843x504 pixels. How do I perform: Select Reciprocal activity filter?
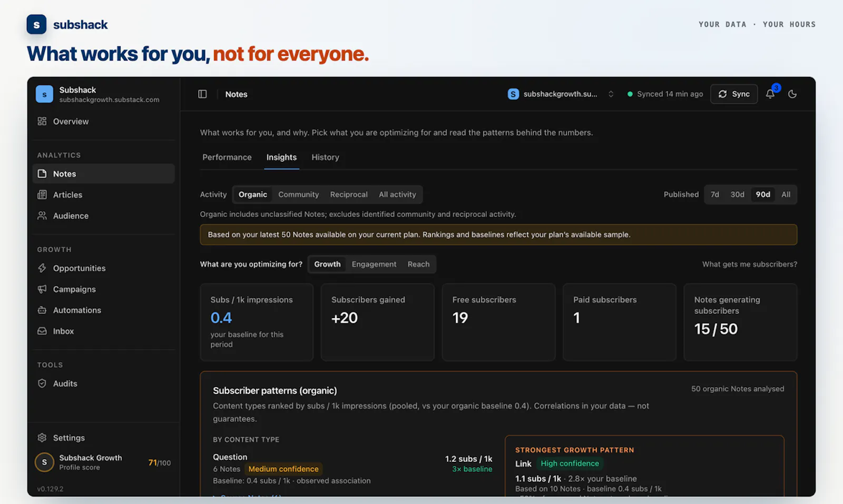[x=349, y=194]
